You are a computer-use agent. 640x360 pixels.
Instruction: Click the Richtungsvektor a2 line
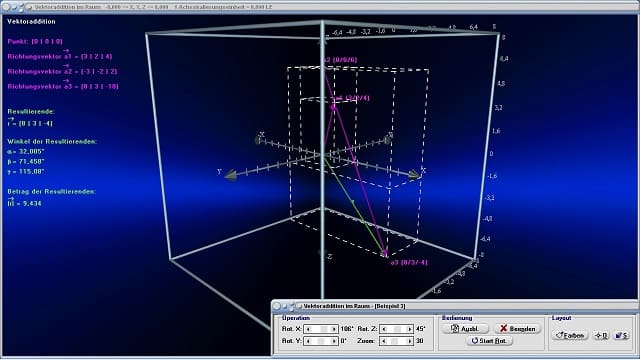62,71
